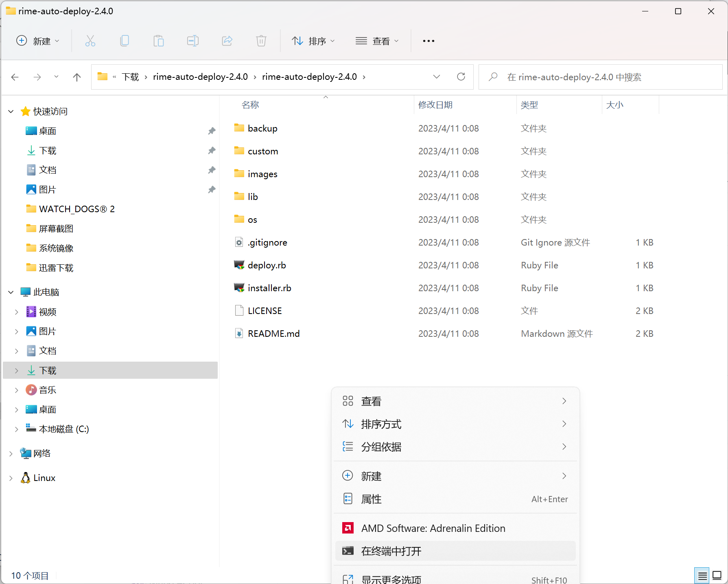Click the Copy icon in toolbar
The height and width of the screenshot is (584, 728).
[125, 41]
